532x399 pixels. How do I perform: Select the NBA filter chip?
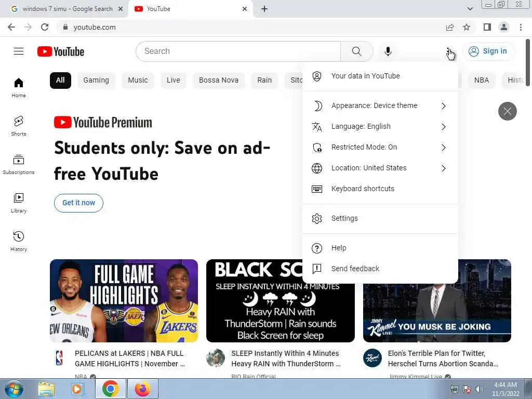coord(482,81)
